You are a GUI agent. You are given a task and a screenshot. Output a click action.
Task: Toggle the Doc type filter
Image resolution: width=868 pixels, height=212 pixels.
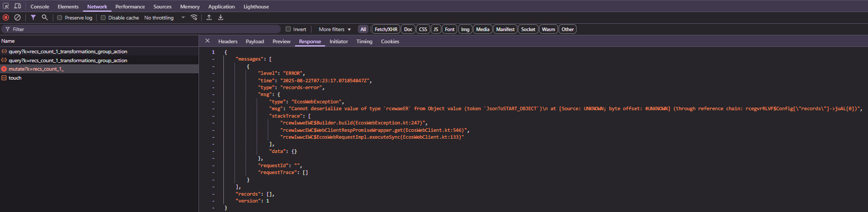[x=408, y=30]
